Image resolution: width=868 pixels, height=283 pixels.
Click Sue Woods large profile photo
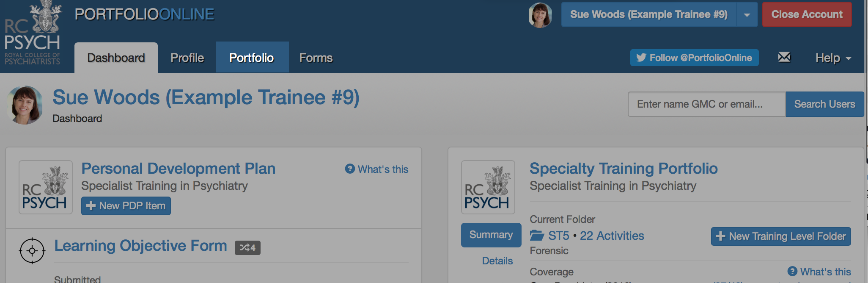coord(25,105)
